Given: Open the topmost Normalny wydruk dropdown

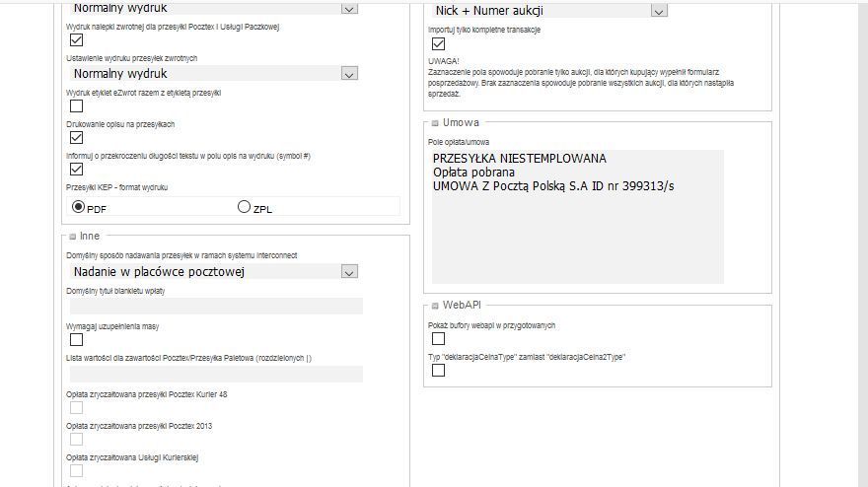Looking at the screenshot, I should [x=214, y=8].
